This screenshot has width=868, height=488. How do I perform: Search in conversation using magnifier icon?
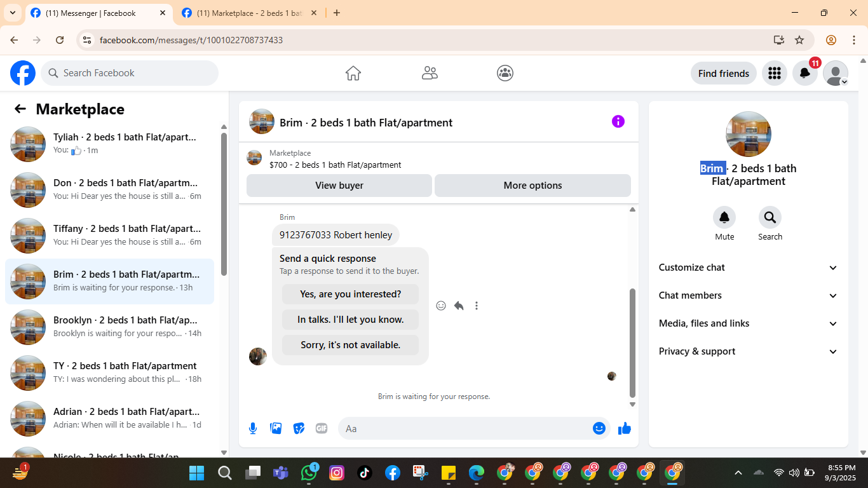[770, 218]
